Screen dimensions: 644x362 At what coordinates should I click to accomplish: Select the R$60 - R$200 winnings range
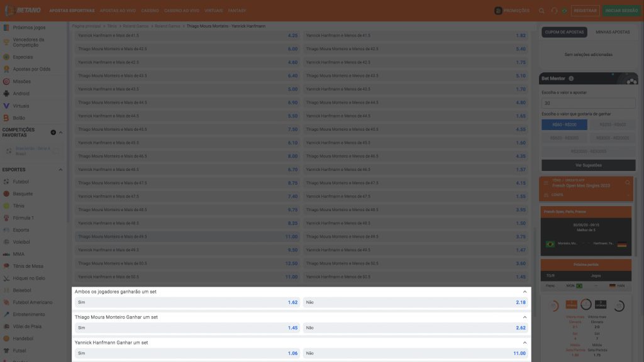[x=564, y=125]
